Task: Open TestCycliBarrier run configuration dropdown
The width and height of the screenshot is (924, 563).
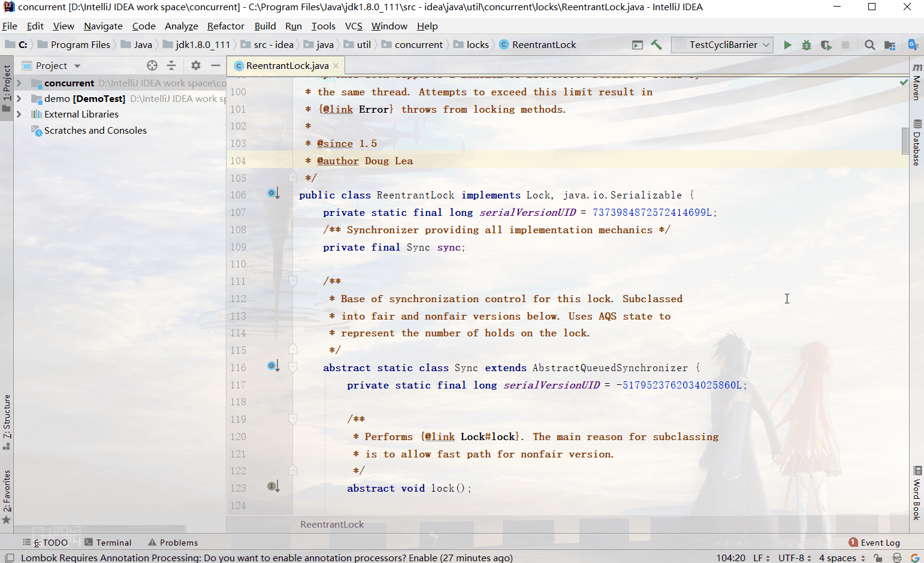Action: (x=722, y=45)
